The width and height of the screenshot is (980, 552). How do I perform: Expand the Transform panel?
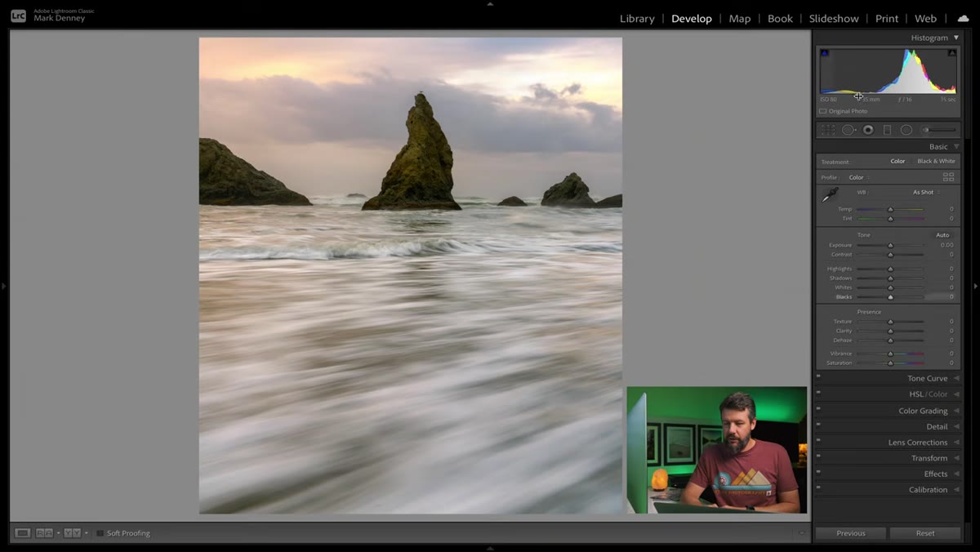956,458
